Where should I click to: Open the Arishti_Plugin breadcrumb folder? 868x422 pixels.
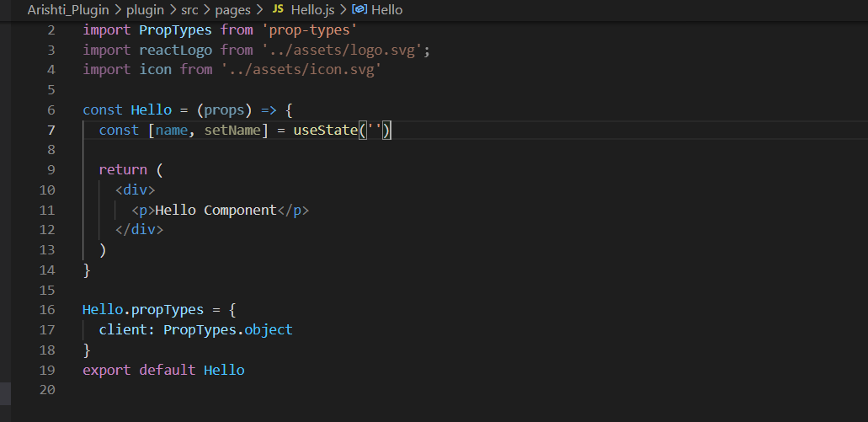coord(69,9)
